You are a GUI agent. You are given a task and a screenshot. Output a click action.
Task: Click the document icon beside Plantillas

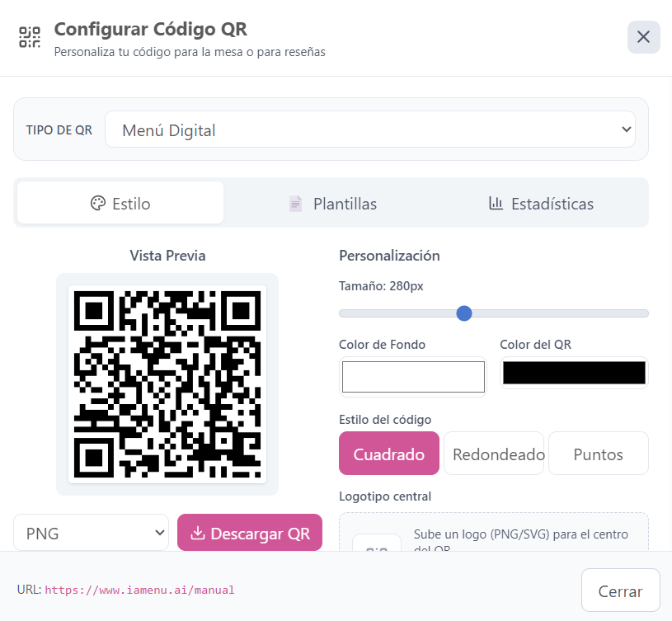pyautogui.click(x=294, y=203)
